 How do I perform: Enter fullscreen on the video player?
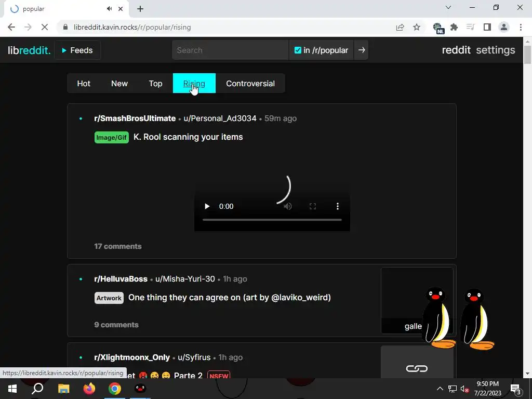tap(312, 206)
